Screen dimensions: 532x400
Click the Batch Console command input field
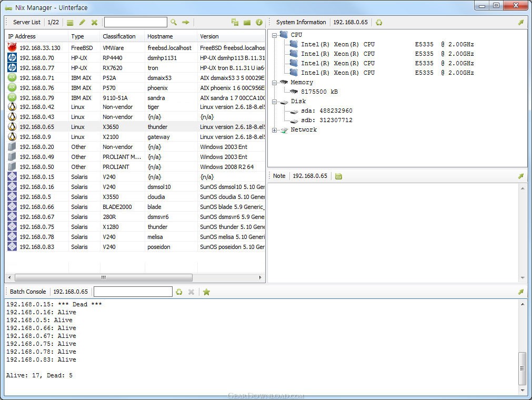[x=133, y=292]
